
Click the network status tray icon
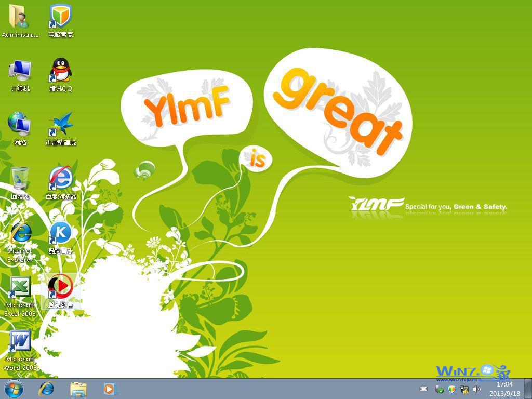pos(463,389)
